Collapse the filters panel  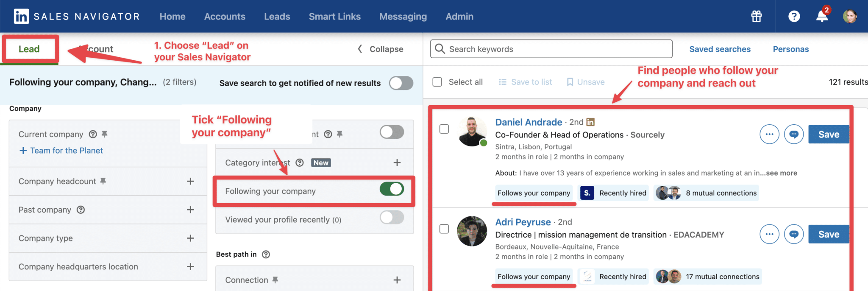[380, 49]
